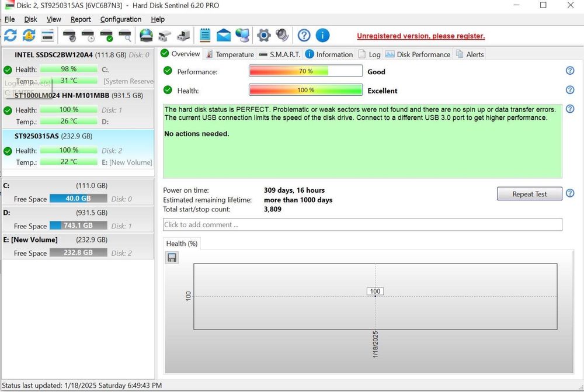The image size is (584, 392).
Task: Click the 22 °C temperature bar of ST9250315AS
Action: click(x=68, y=162)
